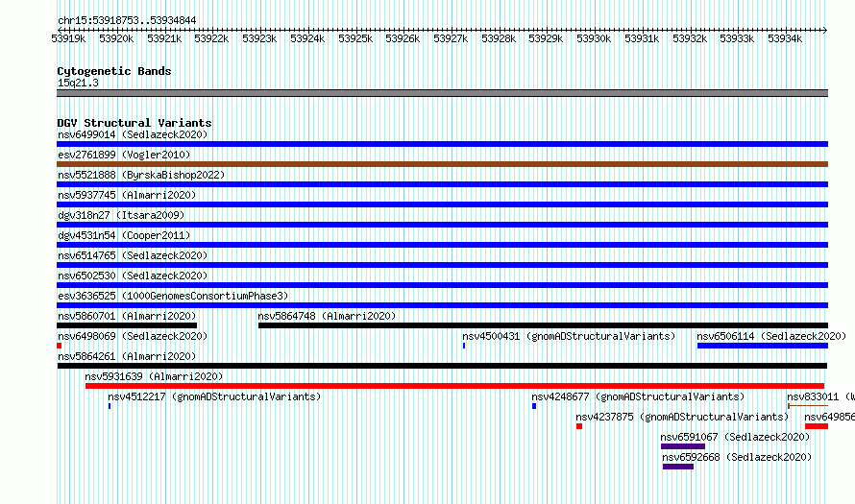Click the nsv4248677 (gnomADStructuralVariants) label
The height and width of the screenshot is (504, 855).
[638, 396]
